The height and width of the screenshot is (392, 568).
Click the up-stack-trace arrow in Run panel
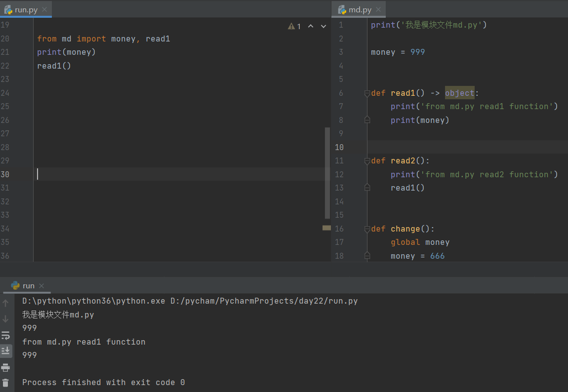5,303
